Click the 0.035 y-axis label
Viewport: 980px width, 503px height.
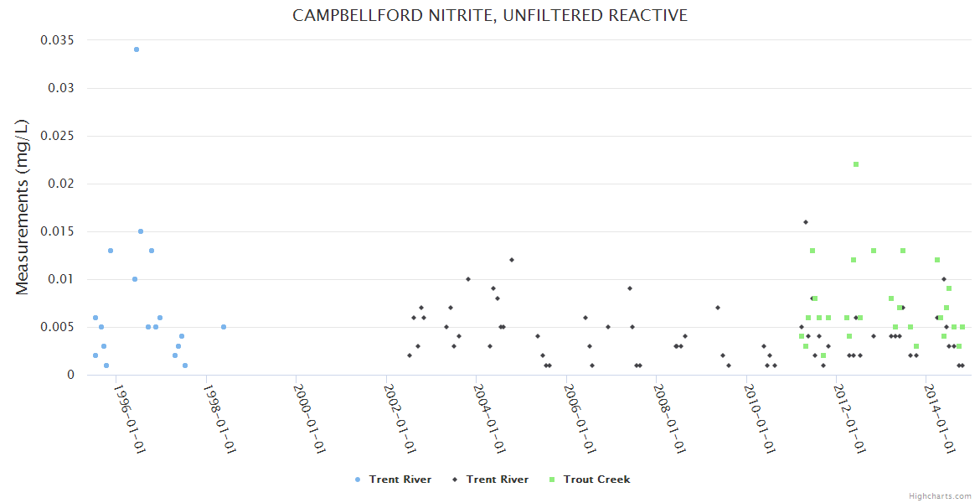tap(57, 40)
